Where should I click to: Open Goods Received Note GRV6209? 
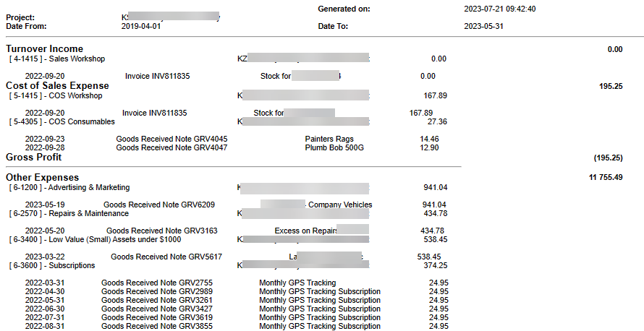pyautogui.click(x=159, y=205)
